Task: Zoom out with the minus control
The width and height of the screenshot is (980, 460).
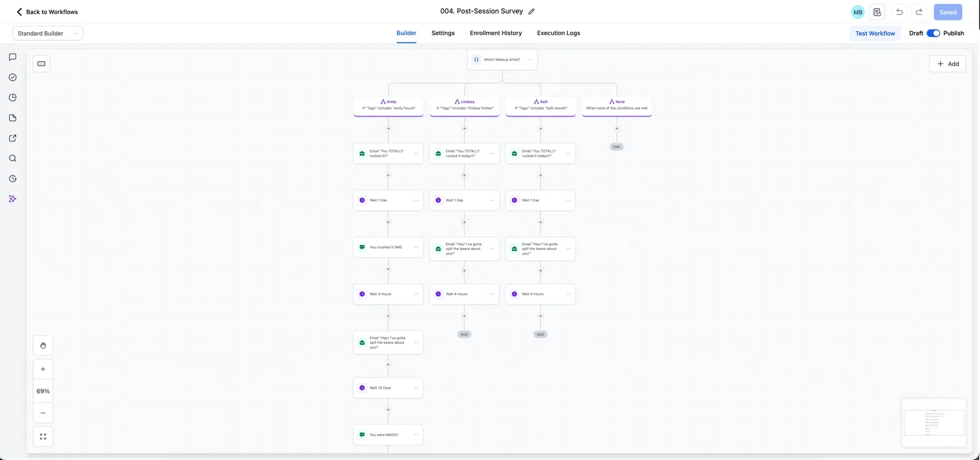Action: (x=43, y=412)
